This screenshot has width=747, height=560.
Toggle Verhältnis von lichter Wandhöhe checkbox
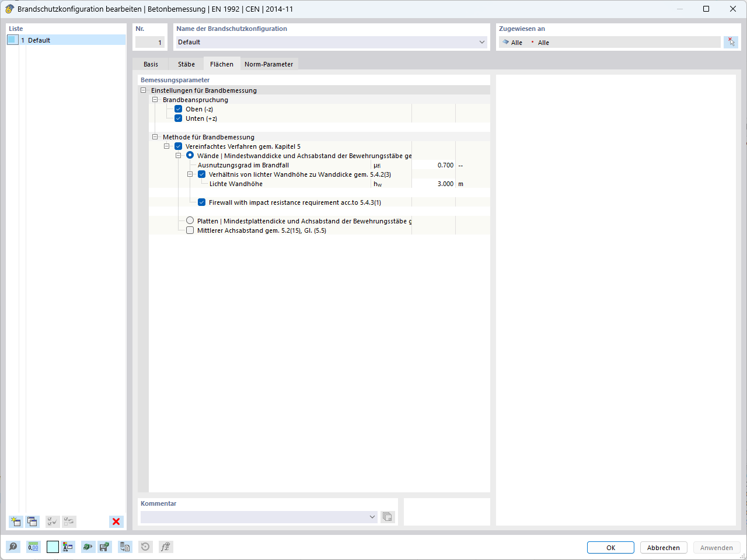202,174
